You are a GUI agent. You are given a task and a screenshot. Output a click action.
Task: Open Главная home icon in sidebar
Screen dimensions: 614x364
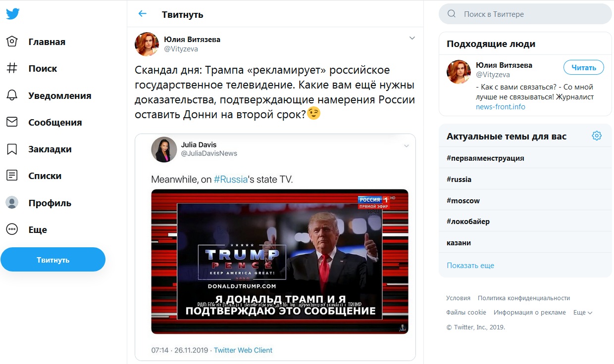(x=12, y=42)
